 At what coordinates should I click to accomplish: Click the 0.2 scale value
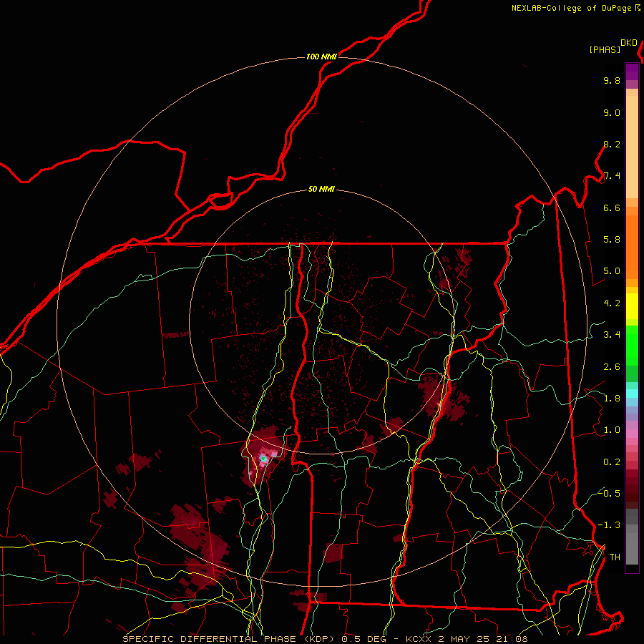612,462
